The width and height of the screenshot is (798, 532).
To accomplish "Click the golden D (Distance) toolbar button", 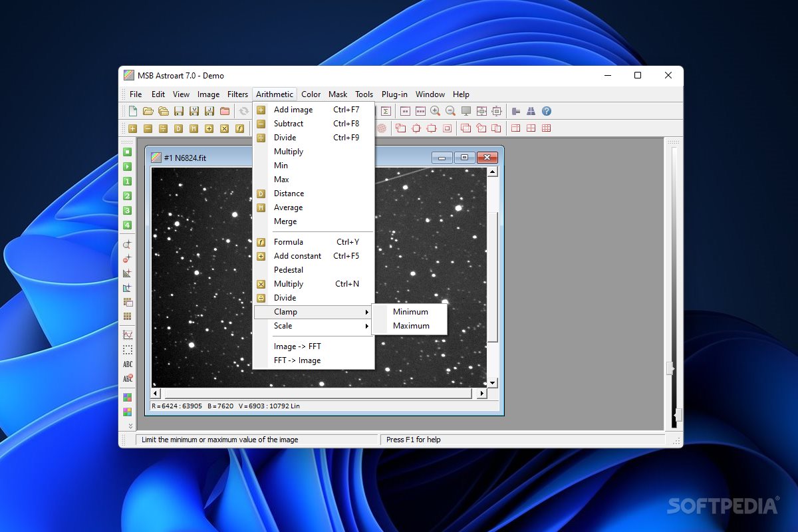I will [x=178, y=128].
